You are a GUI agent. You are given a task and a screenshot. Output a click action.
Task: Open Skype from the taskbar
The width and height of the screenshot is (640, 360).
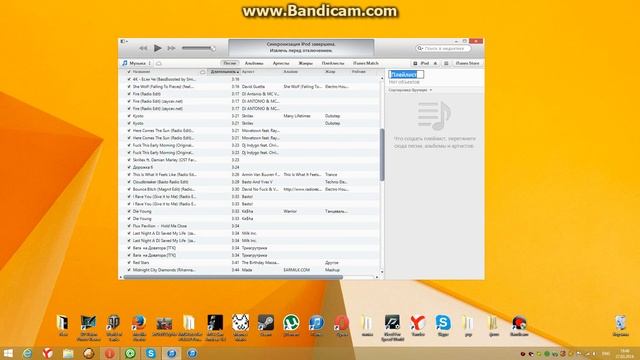[x=151, y=353]
